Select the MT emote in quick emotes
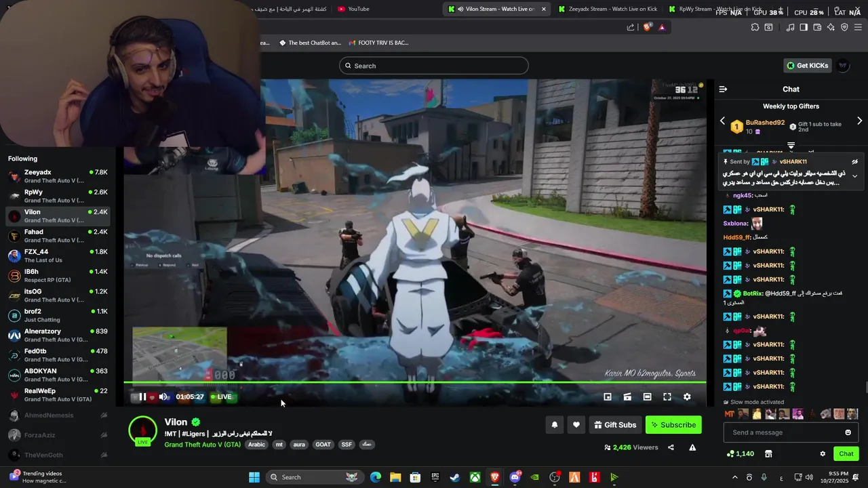 tap(730, 414)
